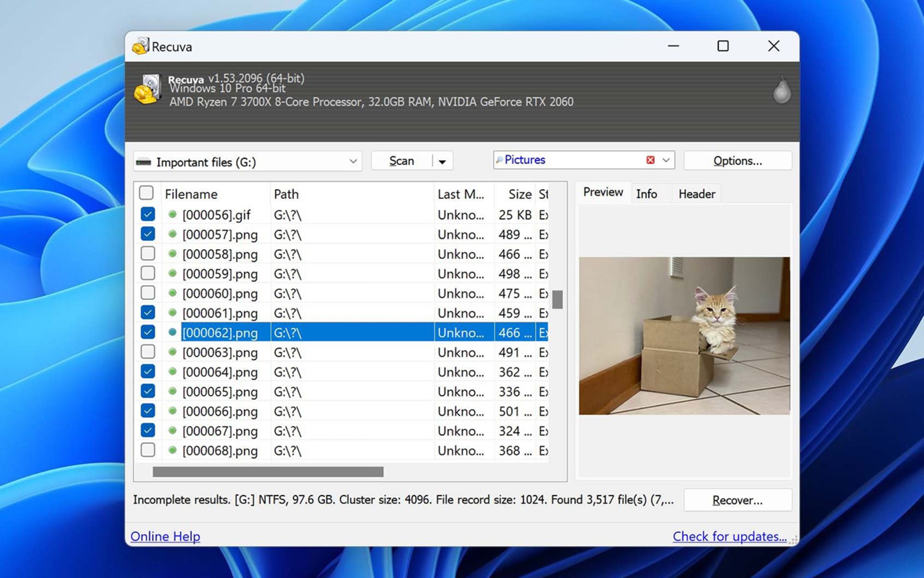Viewport: 924px width, 578px height.
Task: Click green status dot of [000068].png
Action: click(172, 450)
